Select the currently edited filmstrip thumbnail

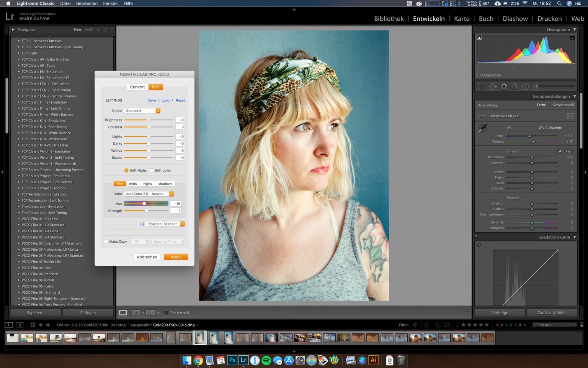pyautogui.click(x=200, y=338)
